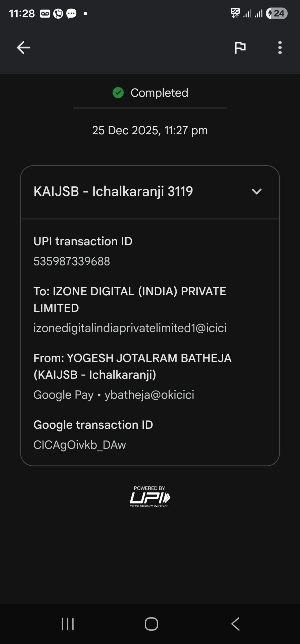Screen dimensions: 300x644
Task: Open the three-dot overflow menu
Action: click(280, 48)
